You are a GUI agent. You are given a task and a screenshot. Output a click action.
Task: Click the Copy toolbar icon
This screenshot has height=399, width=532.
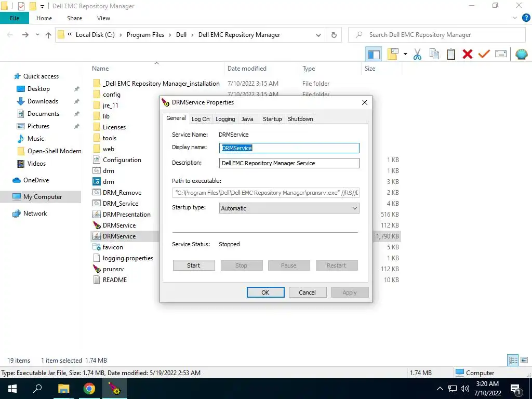tap(434, 54)
